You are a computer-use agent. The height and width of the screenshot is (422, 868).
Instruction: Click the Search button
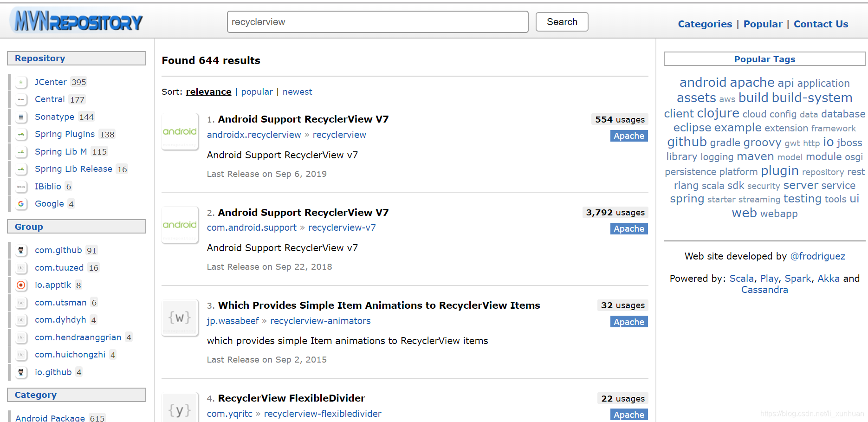point(562,22)
